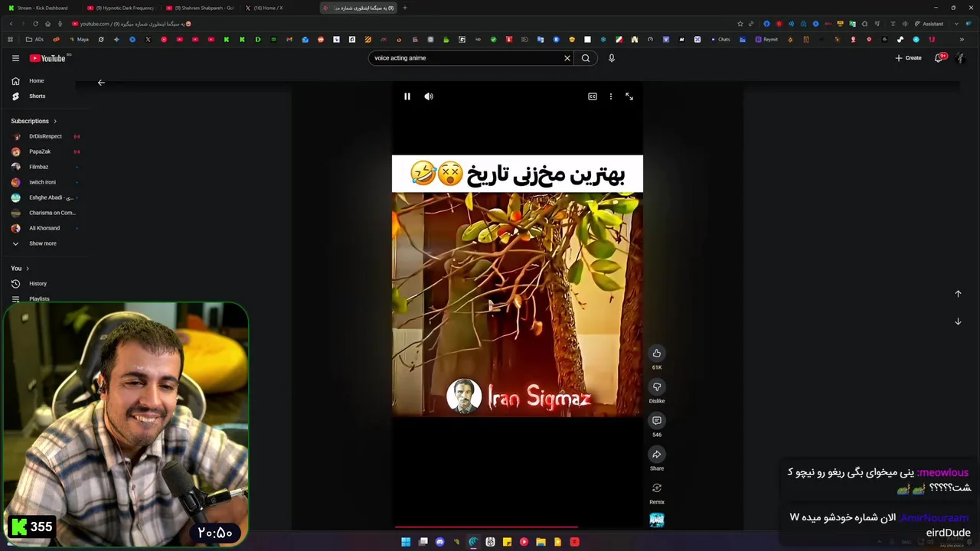
Task: Open the Reymit bookmark
Action: (766, 39)
